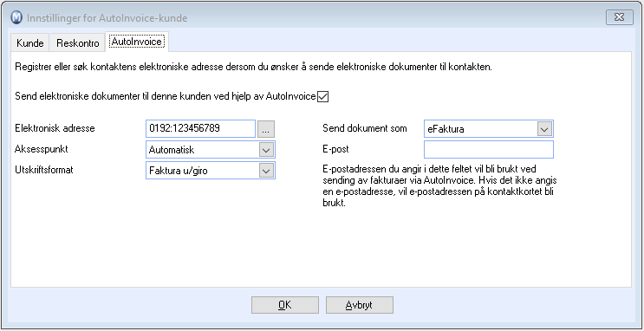The height and width of the screenshot is (331, 644).
Task: Close the AutoInvoice settings dialog
Action: (x=620, y=17)
